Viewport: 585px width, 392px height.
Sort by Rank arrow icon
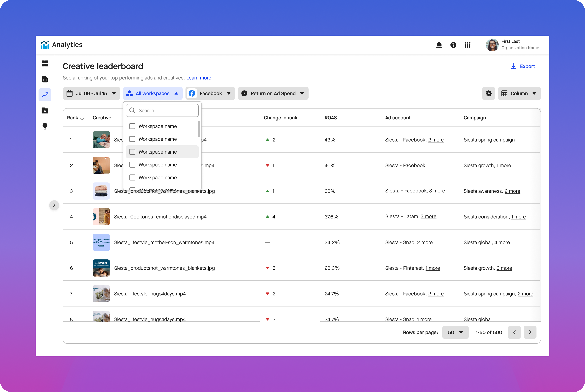point(82,118)
